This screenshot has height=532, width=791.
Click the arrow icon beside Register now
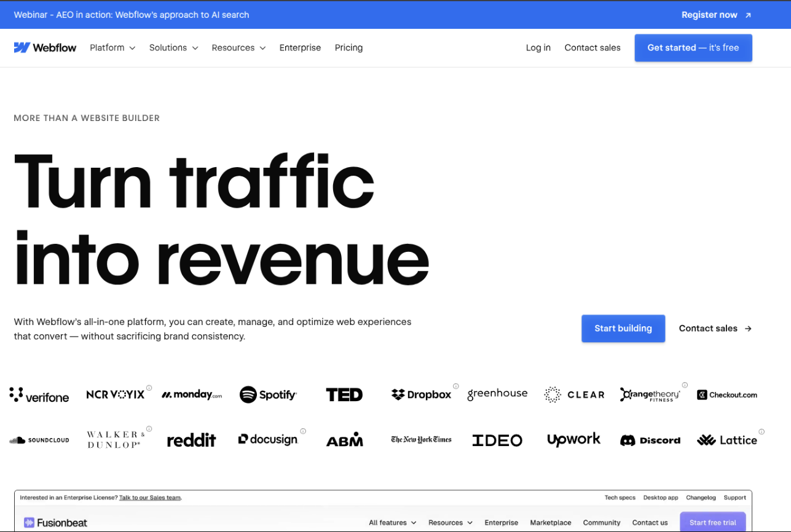[748, 15]
